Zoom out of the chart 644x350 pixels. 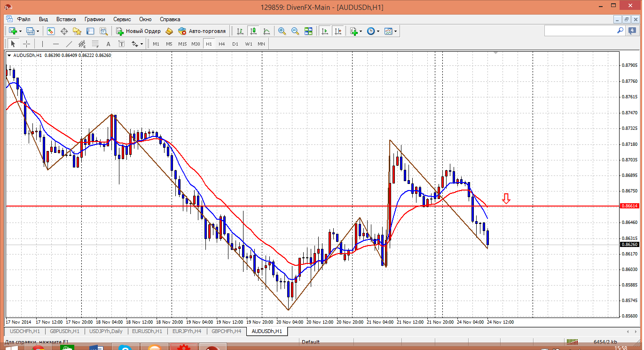(295, 31)
